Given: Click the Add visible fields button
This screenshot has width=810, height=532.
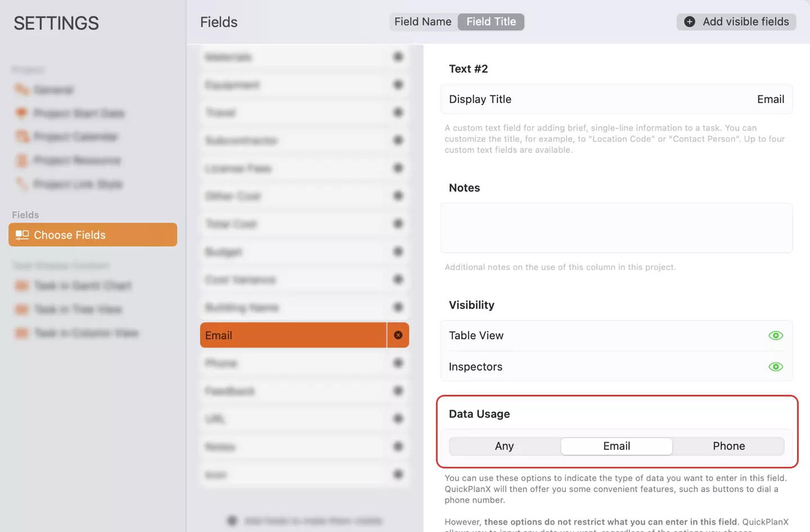Looking at the screenshot, I should 736,21.
